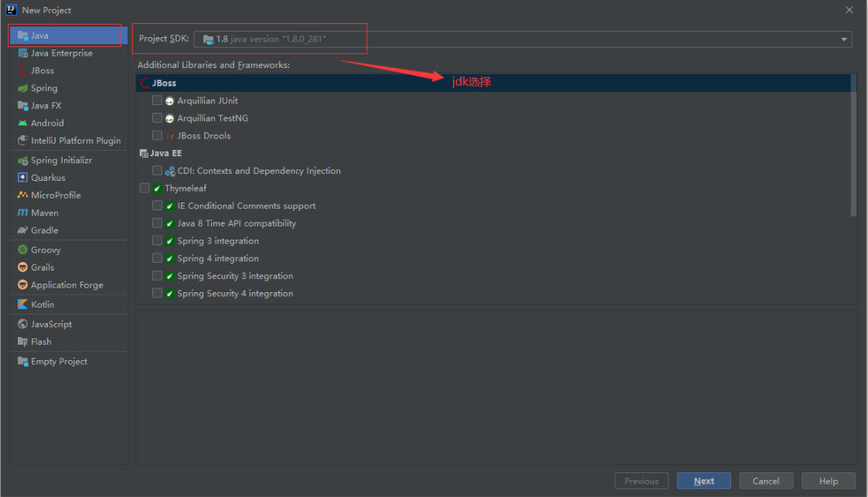This screenshot has height=497, width=868.
Task: Select the Empty Project type
Action: [69, 362]
